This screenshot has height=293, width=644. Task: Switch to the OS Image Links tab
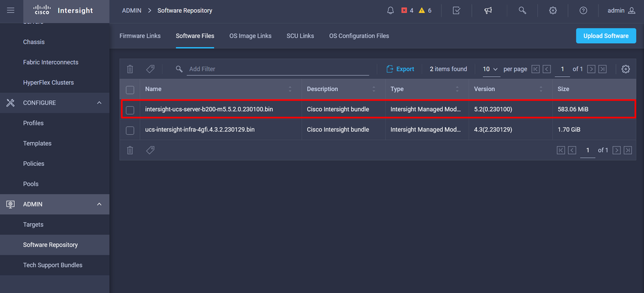(251, 35)
